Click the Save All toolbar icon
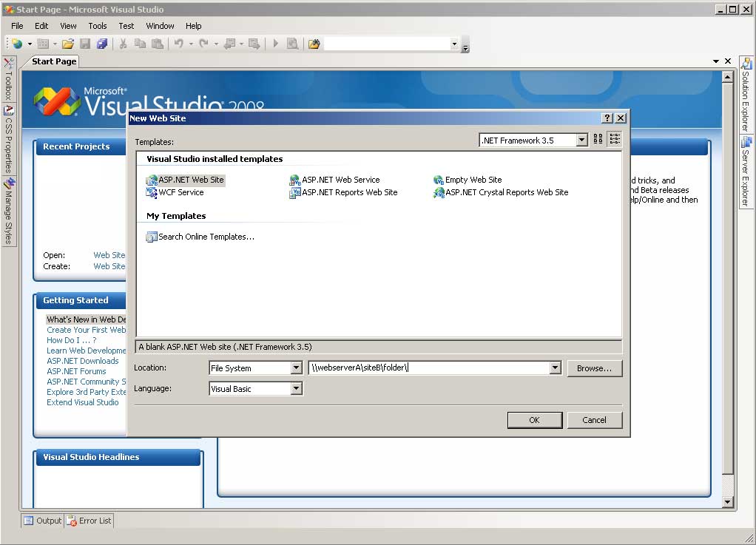 point(102,44)
